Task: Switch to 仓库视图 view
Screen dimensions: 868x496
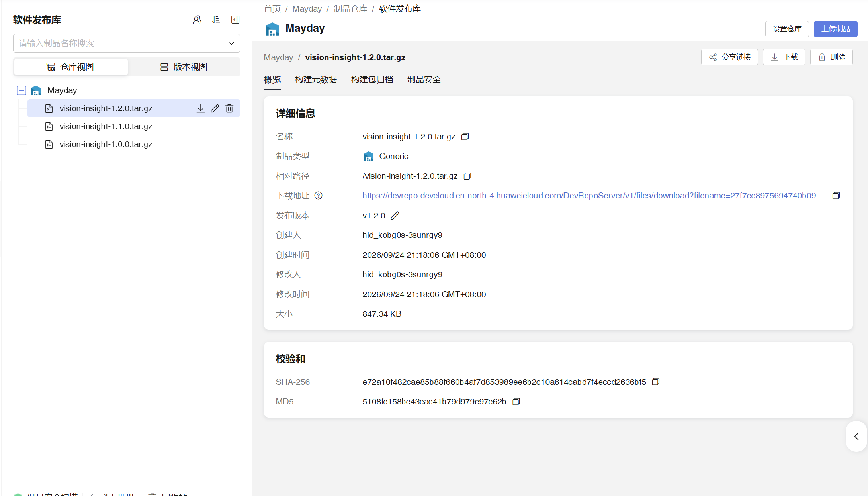Action: [71, 67]
